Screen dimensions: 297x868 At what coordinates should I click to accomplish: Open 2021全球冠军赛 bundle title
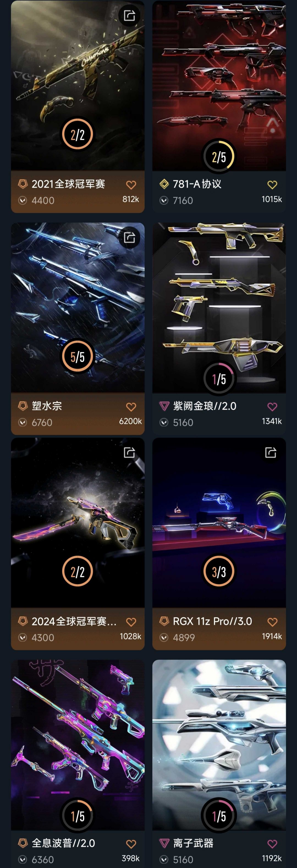point(68,184)
